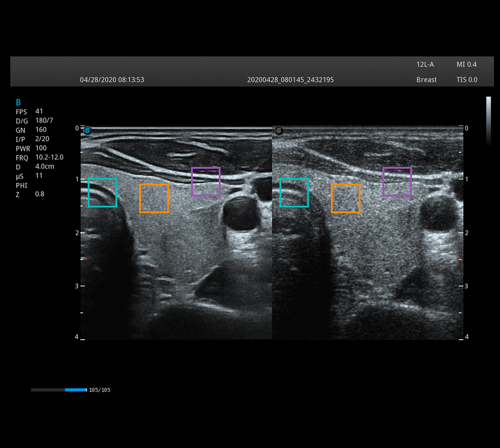This screenshot has height=448, width=500.
Task: Click the cine loop progress bar
Action: pyautogui.click(x=59, y=390)
